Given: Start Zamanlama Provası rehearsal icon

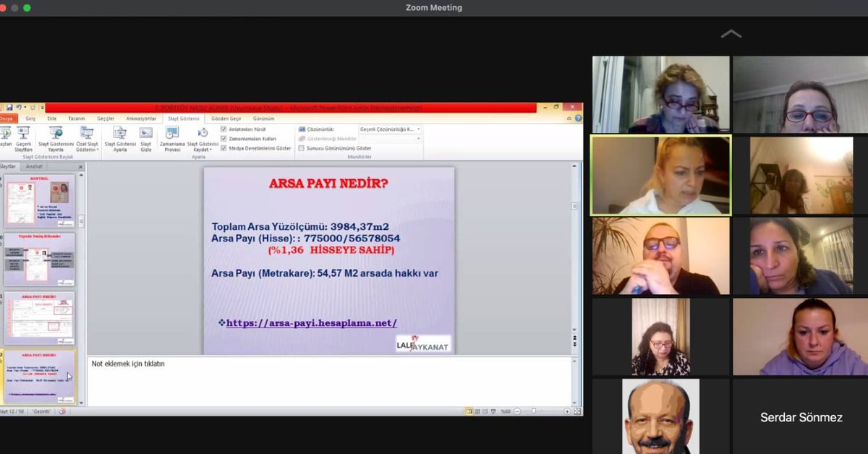Looking at the screenshot, I should (x=172, y=133).
